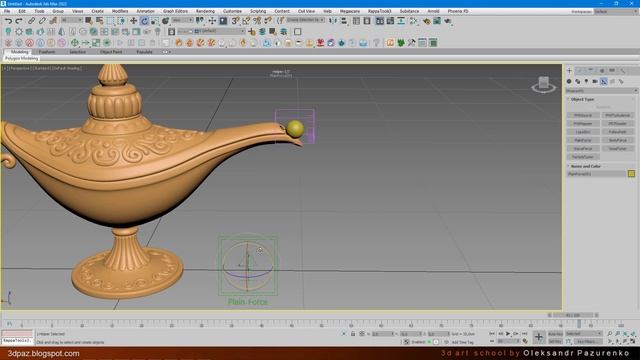Open the Phoenix FD menu
Screen dimensions: 640x360
point(458,11)
